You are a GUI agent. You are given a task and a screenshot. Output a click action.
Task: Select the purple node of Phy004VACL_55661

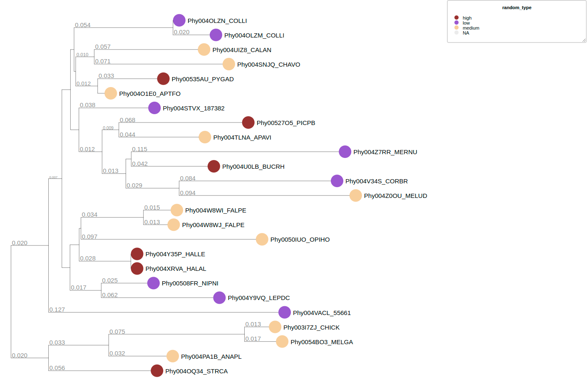(x=285, y=312)
